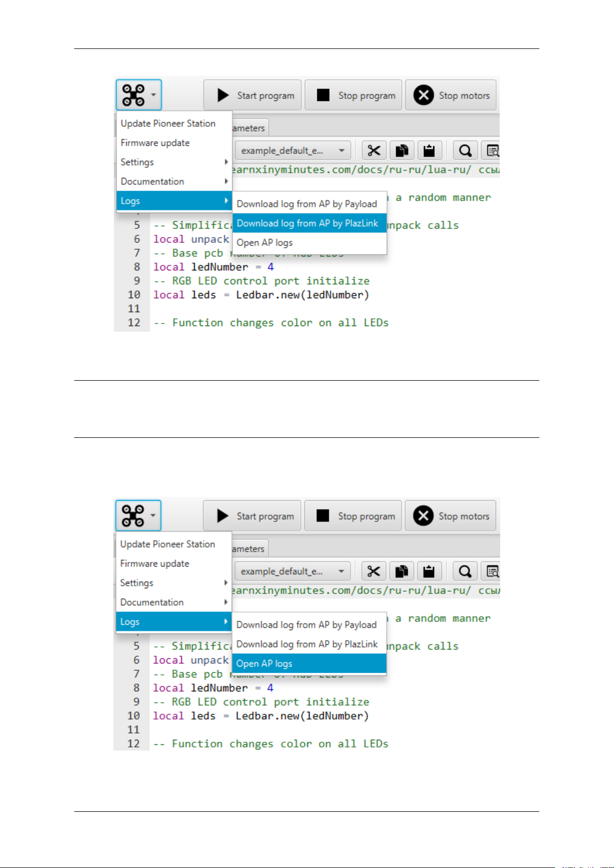Screen dimensions: 614x868
Task: Choose Download log from AP by Payload, upper screenshot
Action: [310, 204]
